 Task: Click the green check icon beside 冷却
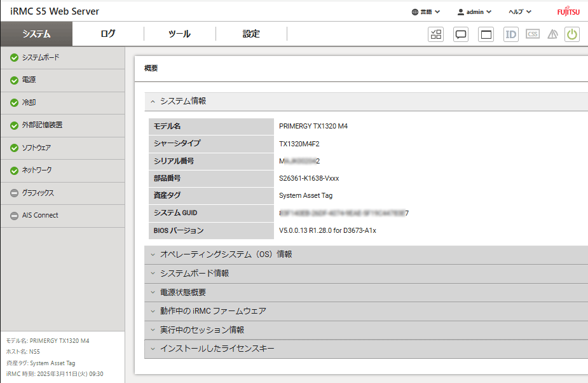coord(14,103)
